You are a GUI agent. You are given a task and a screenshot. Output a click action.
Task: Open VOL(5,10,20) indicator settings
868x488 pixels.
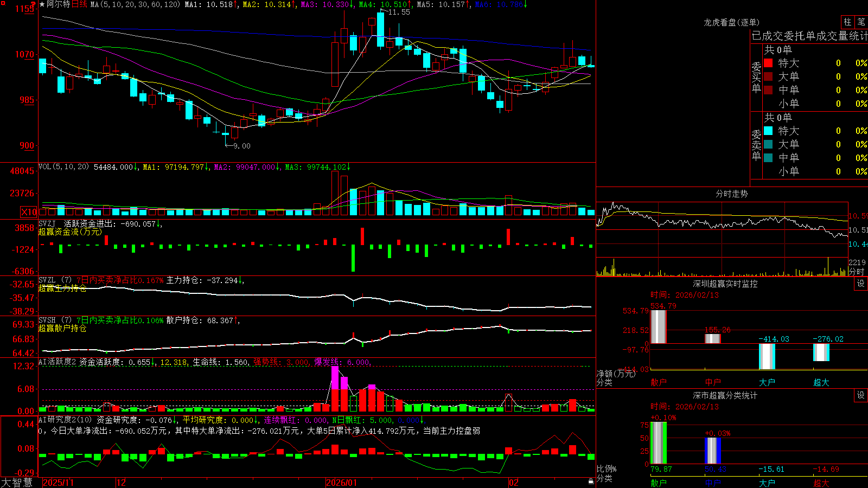63,167
